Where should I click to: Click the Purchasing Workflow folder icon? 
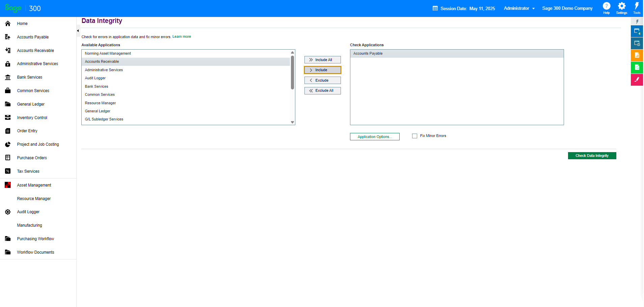pos(8,239)
